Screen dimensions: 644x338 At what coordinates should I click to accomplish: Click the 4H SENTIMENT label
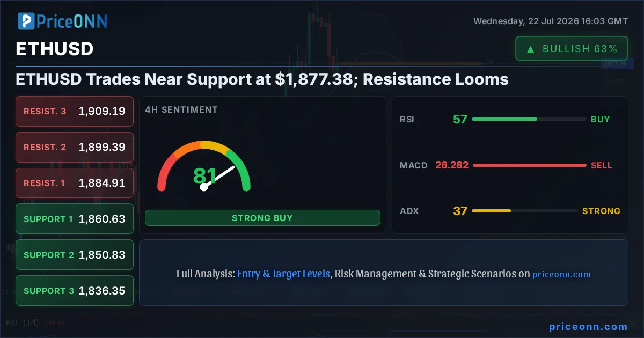[x=181, y=109]
